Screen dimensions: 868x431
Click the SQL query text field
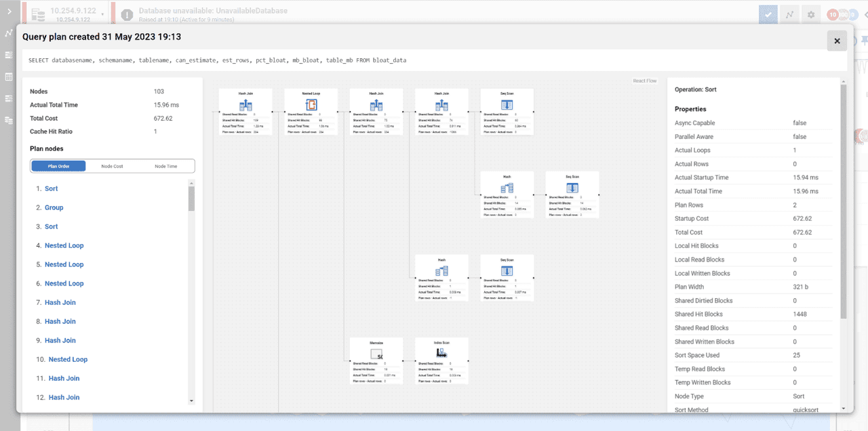pyautogui.click(x=434, y=60)
